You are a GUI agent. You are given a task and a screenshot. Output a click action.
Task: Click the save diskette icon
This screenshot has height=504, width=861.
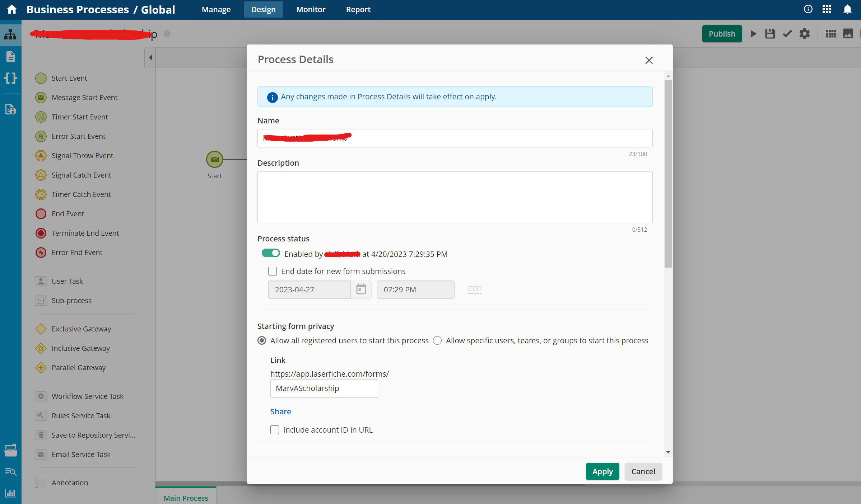(770, 34)
